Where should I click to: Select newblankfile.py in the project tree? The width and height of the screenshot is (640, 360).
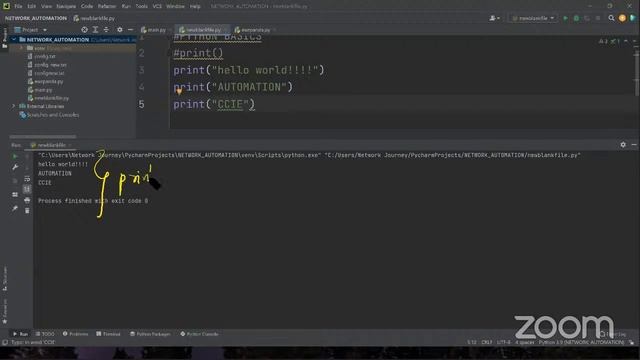click(48, 98)
